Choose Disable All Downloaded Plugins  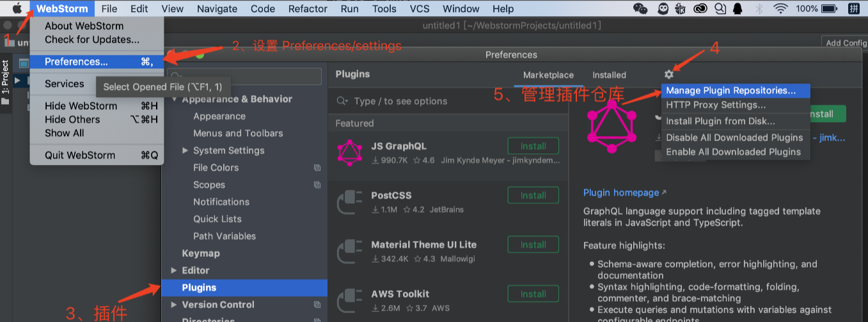(x=736, y=137)
